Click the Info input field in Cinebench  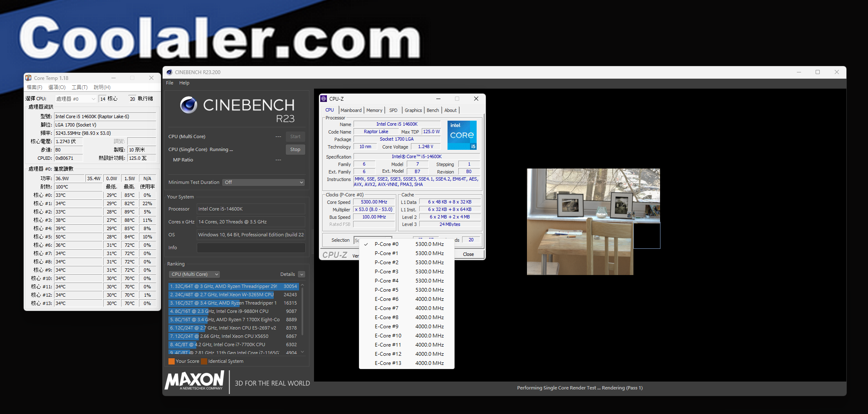click(251, 248)
